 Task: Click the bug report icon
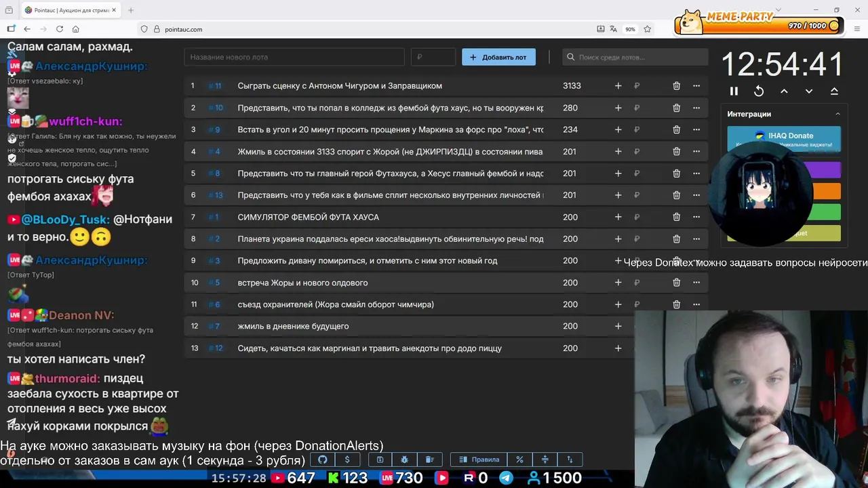405,460
